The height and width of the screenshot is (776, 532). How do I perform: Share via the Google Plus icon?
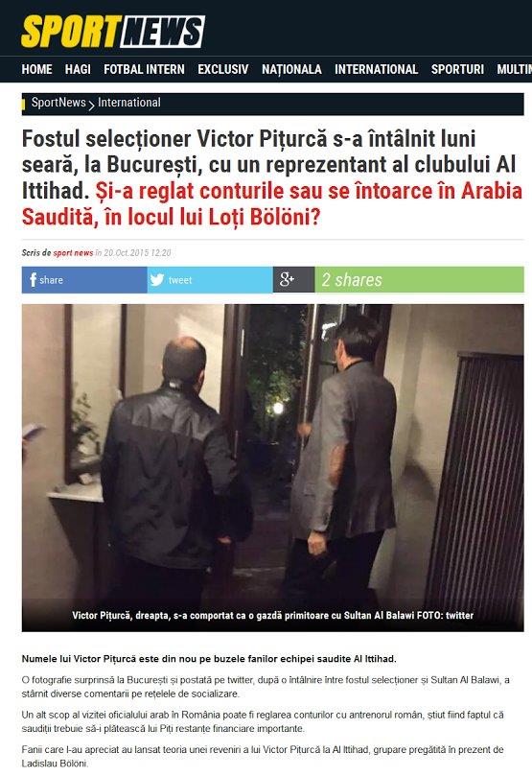(x=288, y=279)
